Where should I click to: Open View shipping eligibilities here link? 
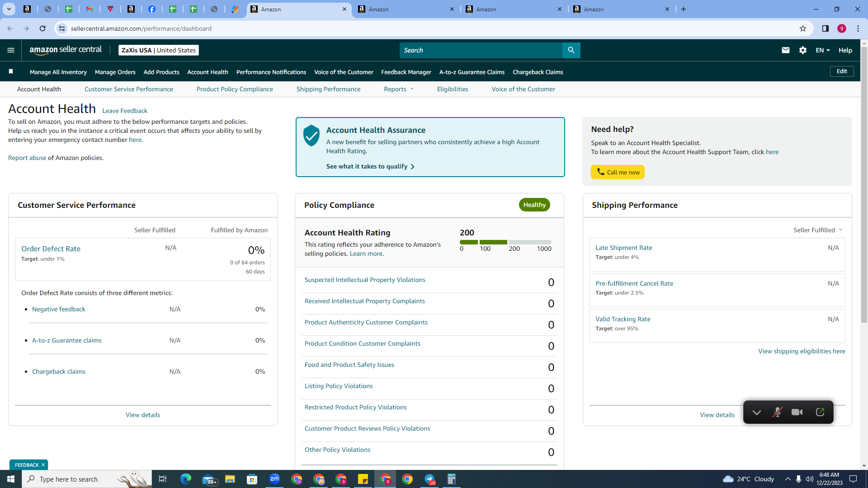point(802,351)
